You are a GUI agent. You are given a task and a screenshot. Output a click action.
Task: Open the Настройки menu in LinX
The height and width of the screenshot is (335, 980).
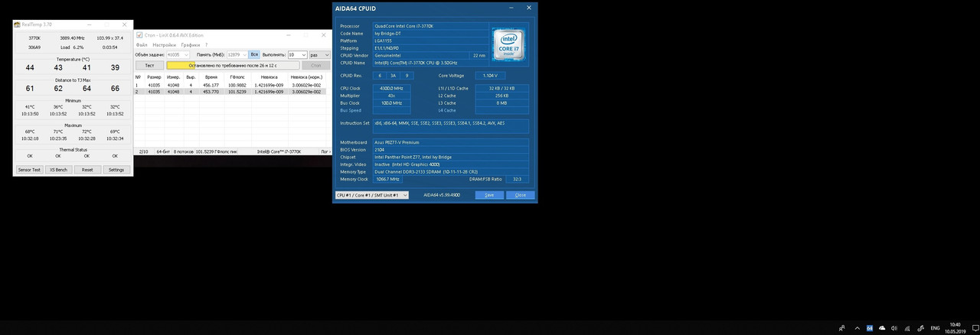pyautogui.click(x=164, y=45)
